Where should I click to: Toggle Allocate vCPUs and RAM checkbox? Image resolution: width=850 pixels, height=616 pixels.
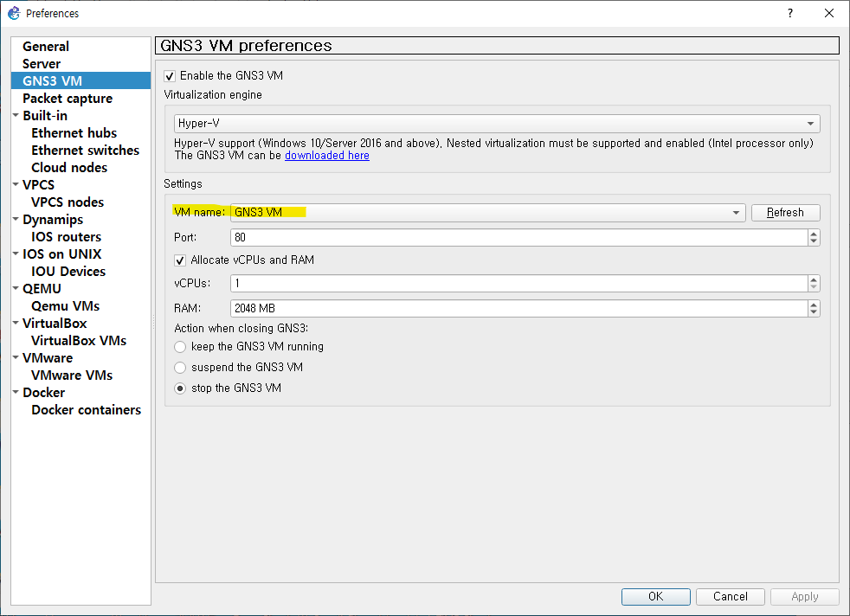pyautogui.click(x=180, y=260)
